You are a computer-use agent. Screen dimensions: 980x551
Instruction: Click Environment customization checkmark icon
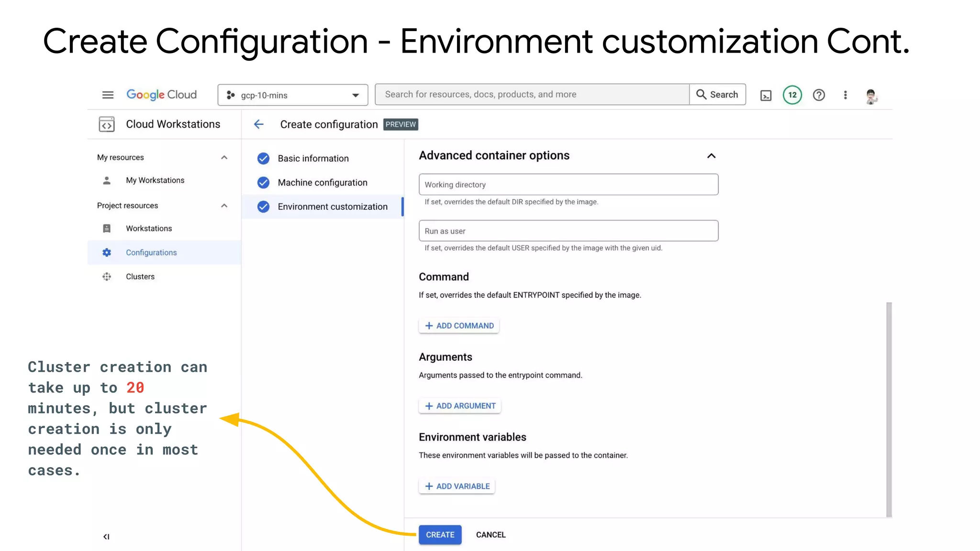tap(263, 207)
